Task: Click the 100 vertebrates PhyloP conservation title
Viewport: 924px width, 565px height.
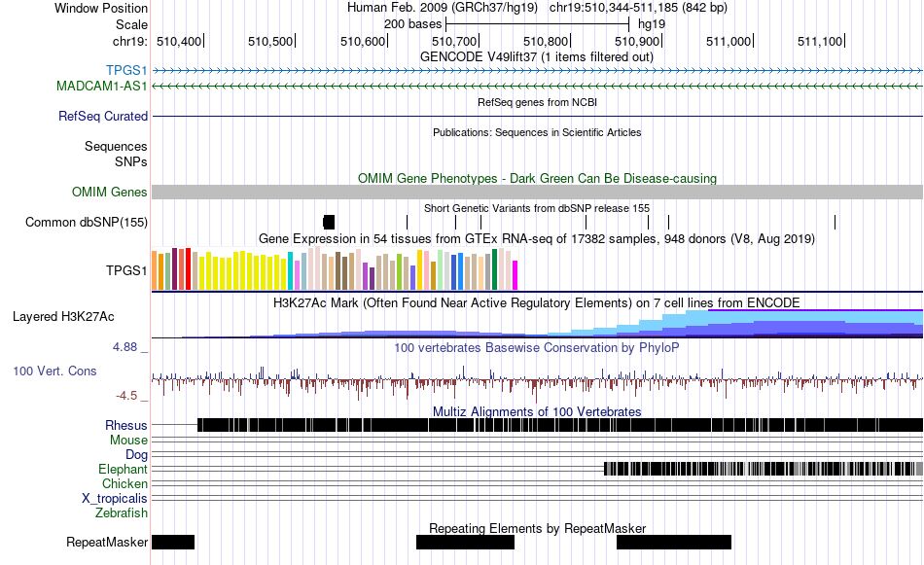Action: coord(537,347)
